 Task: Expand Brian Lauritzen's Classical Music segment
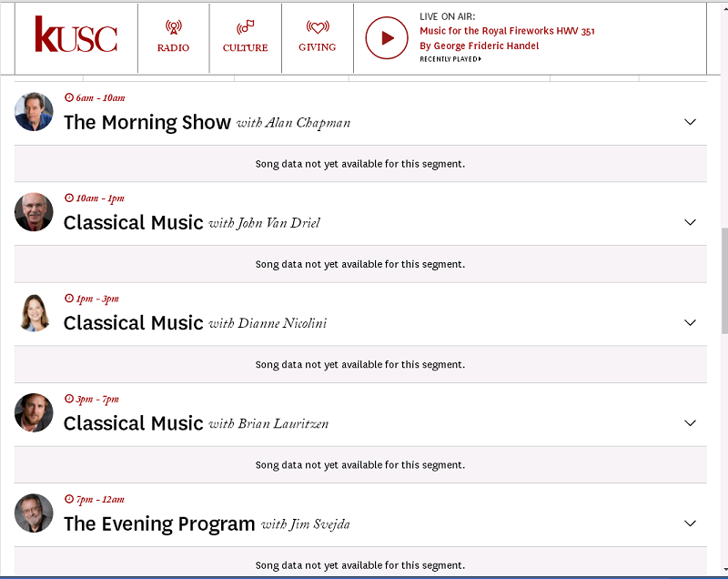[x=690, y=422]
